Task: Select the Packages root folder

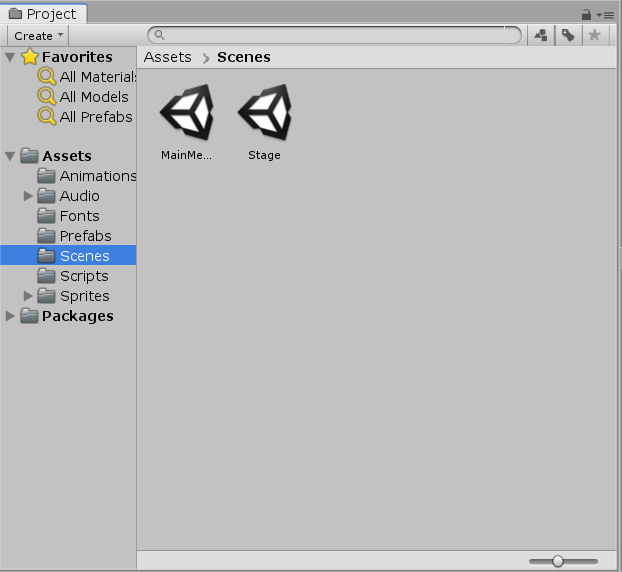Action: coord(68,316)
